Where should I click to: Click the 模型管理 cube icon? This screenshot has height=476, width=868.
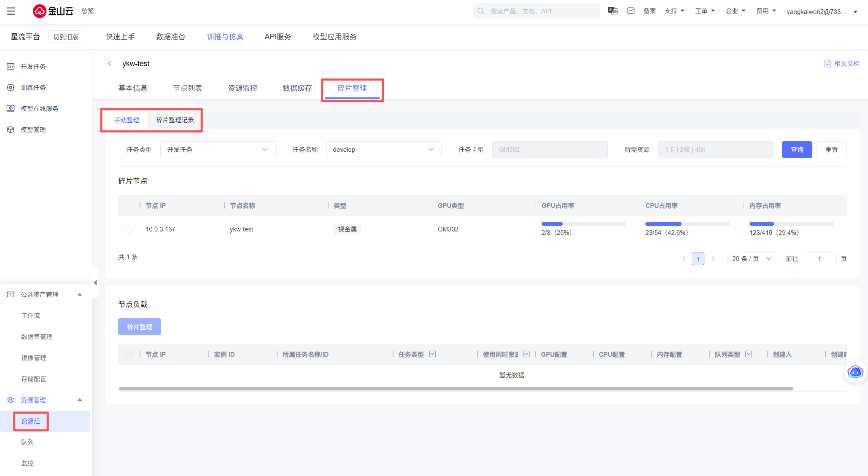[x=11, y=130]
